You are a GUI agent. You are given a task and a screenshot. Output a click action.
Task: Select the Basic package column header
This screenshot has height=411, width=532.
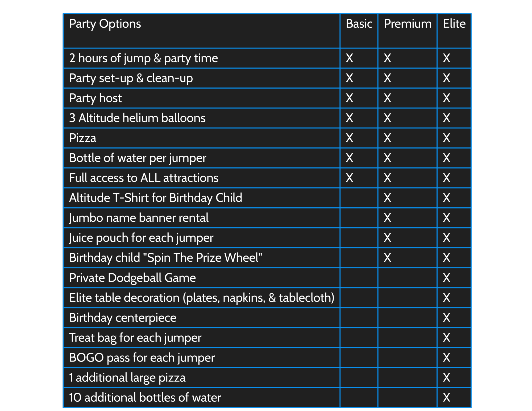[x=359, y=24]
